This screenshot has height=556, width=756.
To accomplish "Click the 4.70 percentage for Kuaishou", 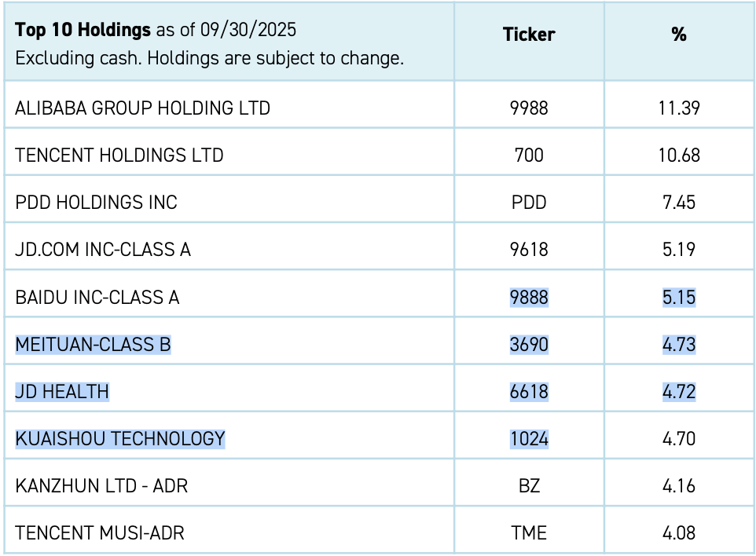I will [x=679, y=439].
